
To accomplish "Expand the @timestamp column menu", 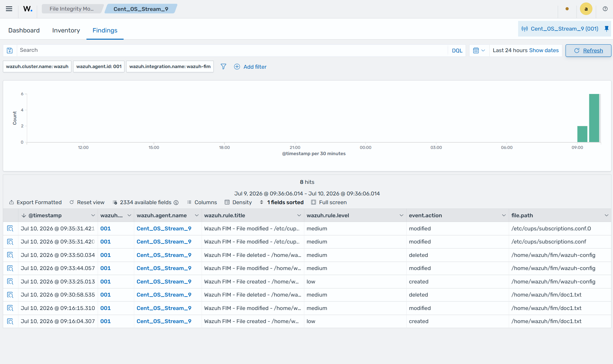I will [x=93, y=215].
